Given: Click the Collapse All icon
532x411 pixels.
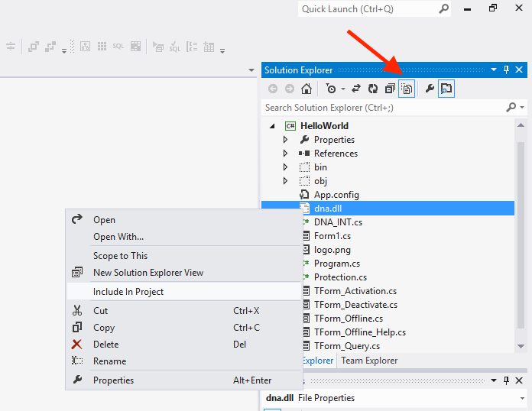Looking at the screenshot, I should (390, 89).
